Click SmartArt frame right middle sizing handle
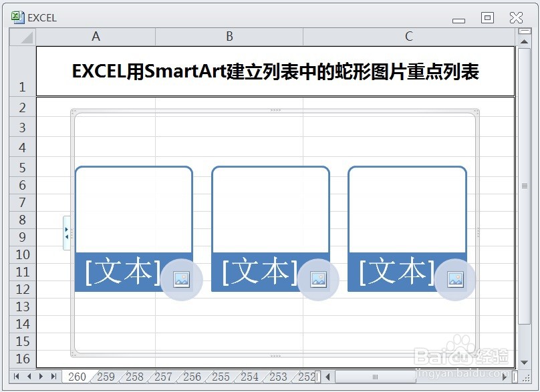The height and width of the screenshot is (392, 540). (x=478, y=232)
